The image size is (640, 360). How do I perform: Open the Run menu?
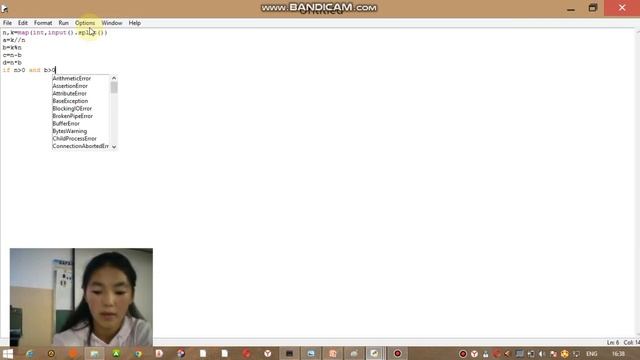point(64,23)
